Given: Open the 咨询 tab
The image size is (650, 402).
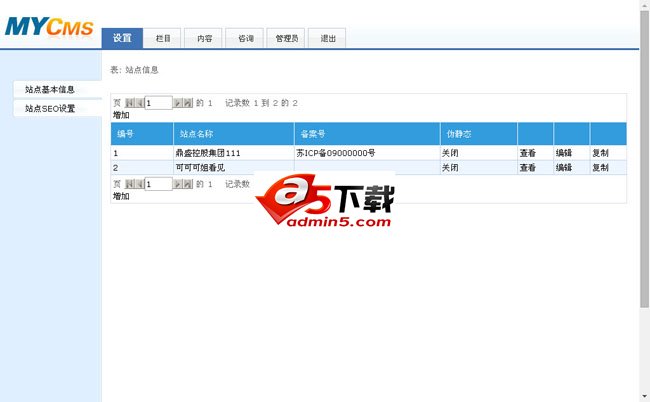Looking at the screenshot, I should coord(245,39).
